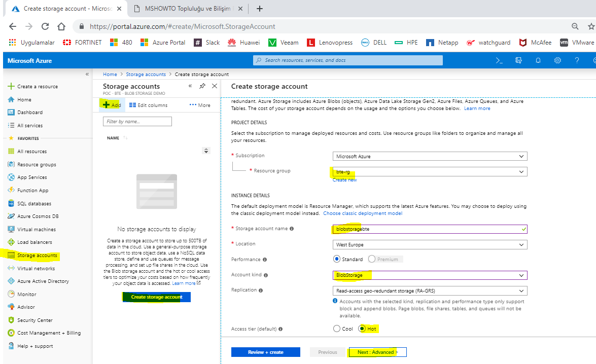Expand Subscription dropdown
The height and width of the screenshot is (364, 596).
(x=430, y=156)
